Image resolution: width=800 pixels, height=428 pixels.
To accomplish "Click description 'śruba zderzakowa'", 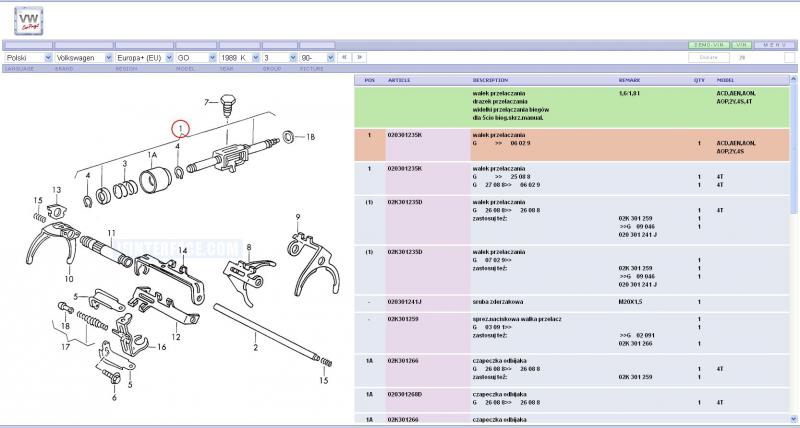I will [x=497, y=302].
